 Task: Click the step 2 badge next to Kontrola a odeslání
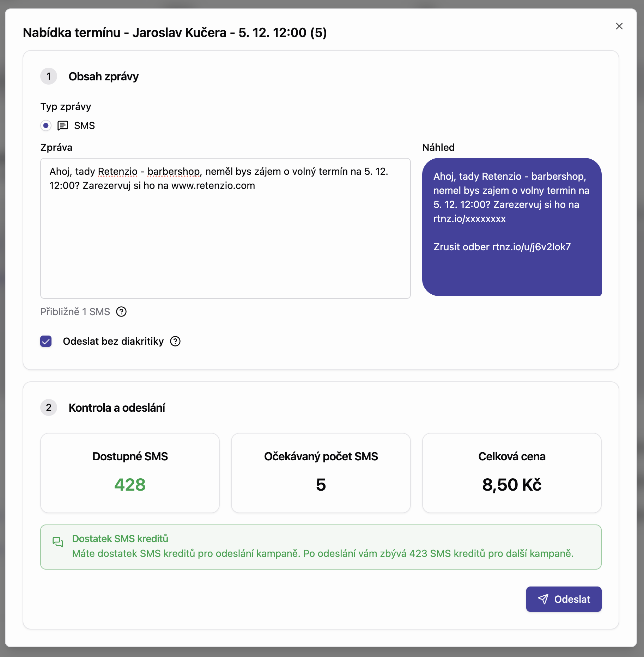tap(49, 408)
